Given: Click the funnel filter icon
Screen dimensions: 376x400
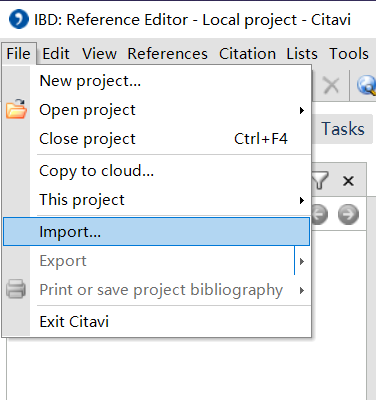Looking at the screenshot, I should (x=320, y=180).
